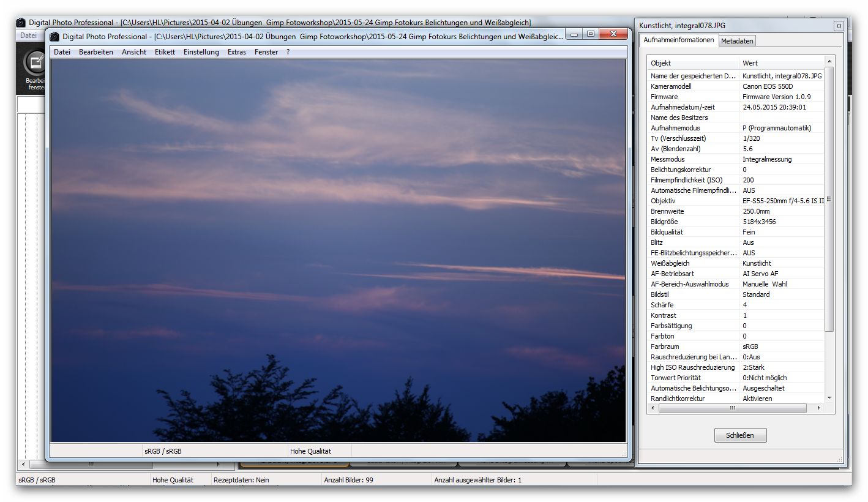Click Rezeptdaten: Nein in main status bar

241,480
